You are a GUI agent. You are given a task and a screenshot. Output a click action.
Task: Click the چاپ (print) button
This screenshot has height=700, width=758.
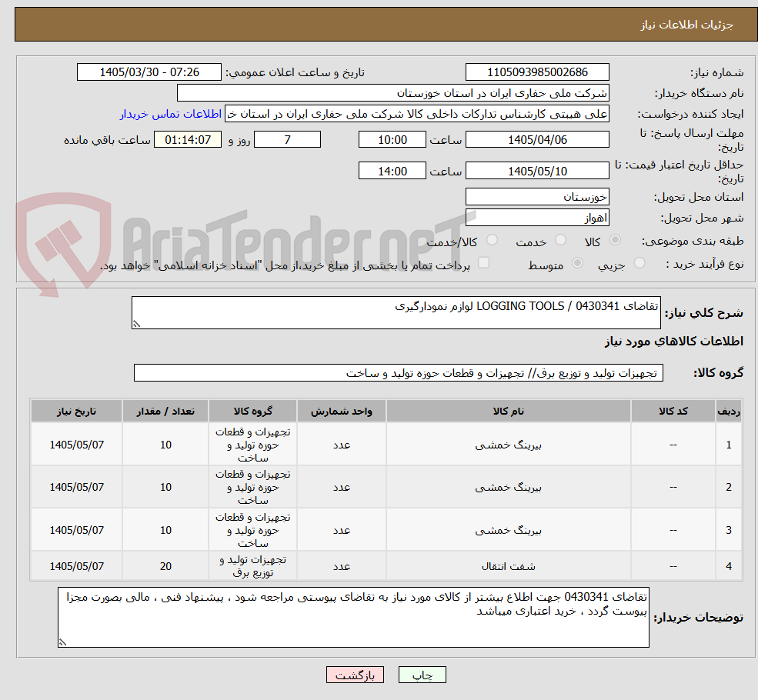[x=422, y=675]
